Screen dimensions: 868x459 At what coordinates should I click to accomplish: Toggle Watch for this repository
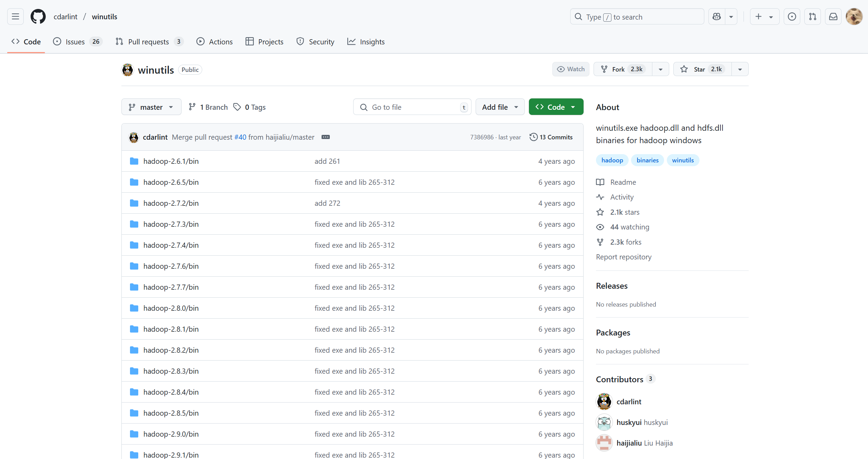pyautogui.click(x=571, y=69)
